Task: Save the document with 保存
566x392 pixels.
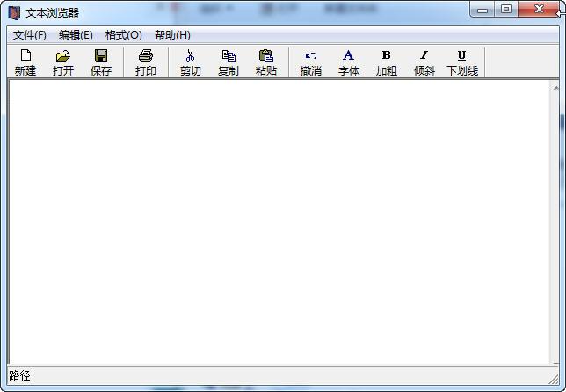Action: click(101, 62)
